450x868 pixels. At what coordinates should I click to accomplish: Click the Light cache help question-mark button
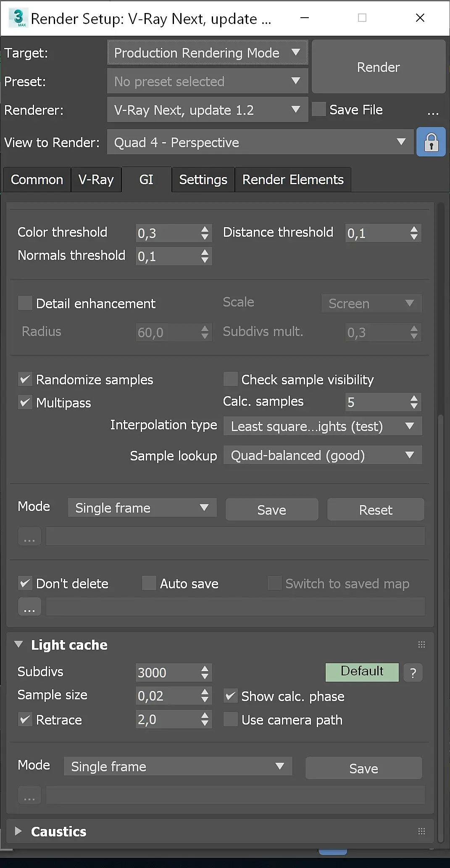413,673
